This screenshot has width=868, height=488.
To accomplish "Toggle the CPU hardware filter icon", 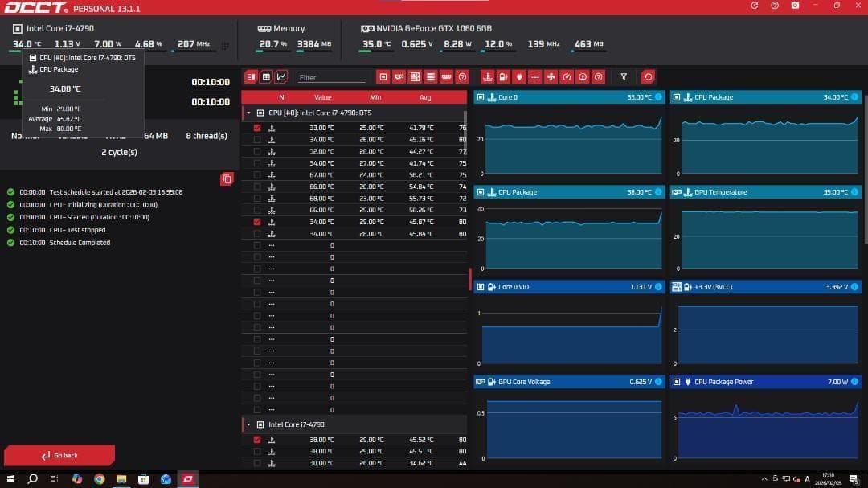I will 383,77.
